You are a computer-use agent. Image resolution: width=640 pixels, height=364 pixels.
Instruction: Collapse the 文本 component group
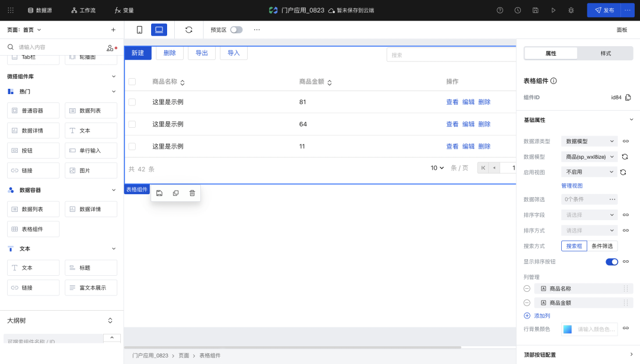coord(113,249)
